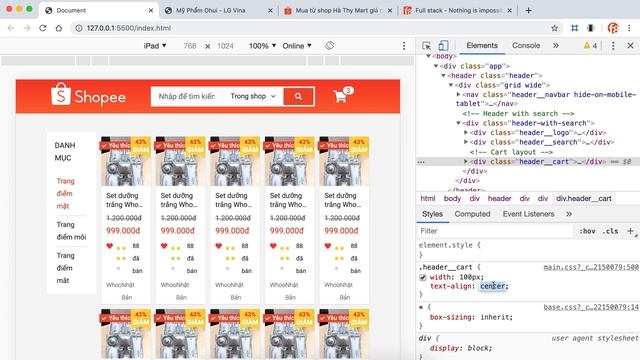Click the 768 width dimension field
The width and height of the screenshot is (640, 360).
tap(190, 46)
